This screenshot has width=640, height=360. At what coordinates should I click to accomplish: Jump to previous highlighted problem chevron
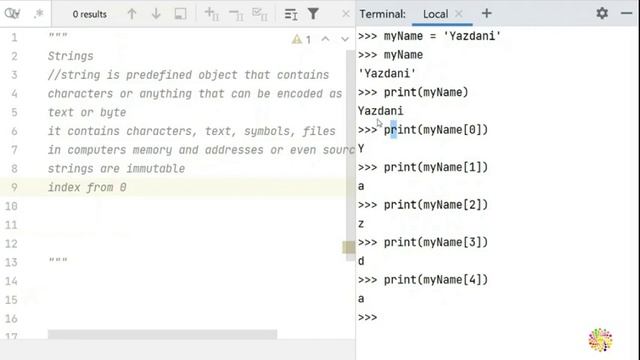coord(325,39)
